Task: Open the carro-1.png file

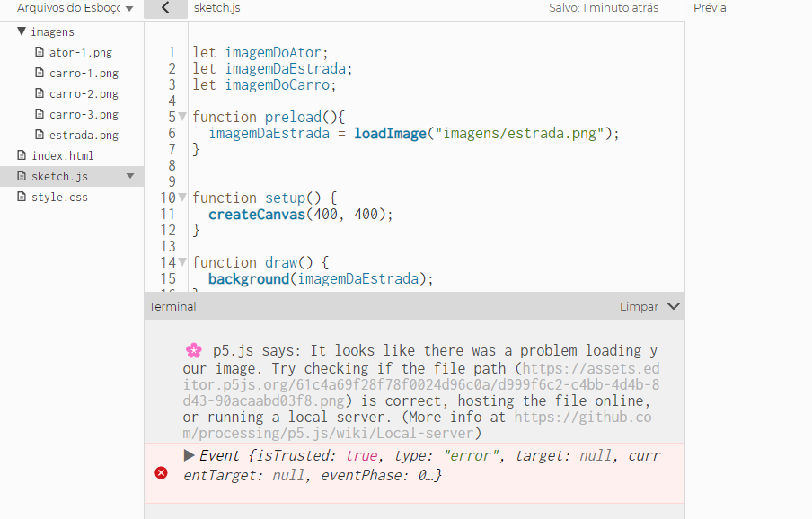Action: [84, 74]
